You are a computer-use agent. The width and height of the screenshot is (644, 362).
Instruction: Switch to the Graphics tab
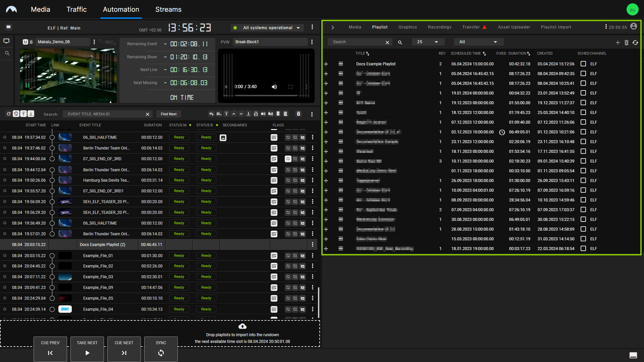[408, 27]
